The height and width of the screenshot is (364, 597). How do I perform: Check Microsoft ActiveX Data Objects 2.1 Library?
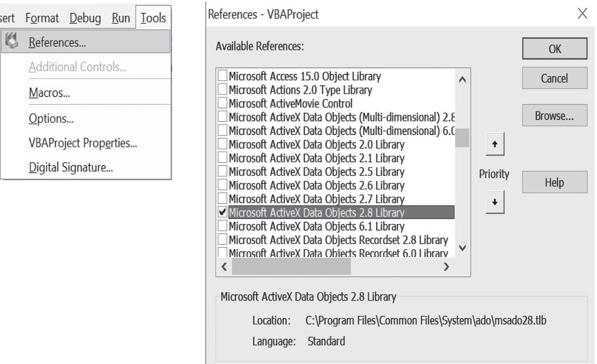222,157
